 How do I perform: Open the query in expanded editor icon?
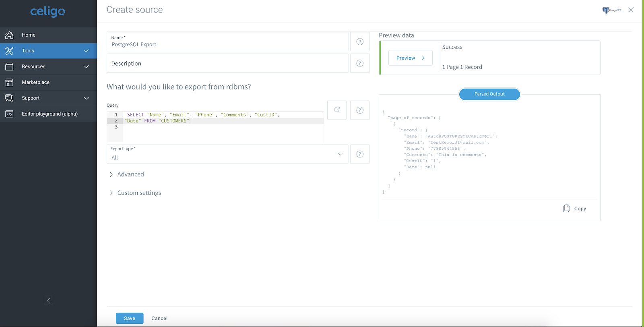click(x=337, y=110)
